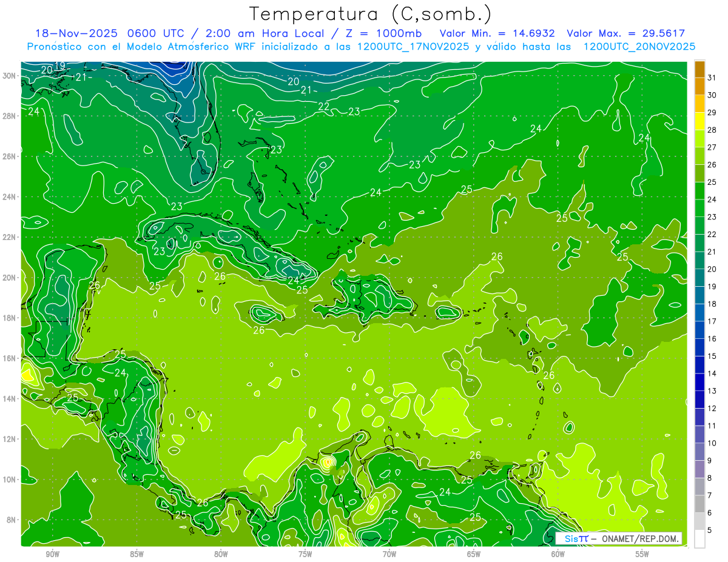Click the 90W longitude label
This screenshot has height=562, width=728.
pyautogui.click(x=52, y=554)
